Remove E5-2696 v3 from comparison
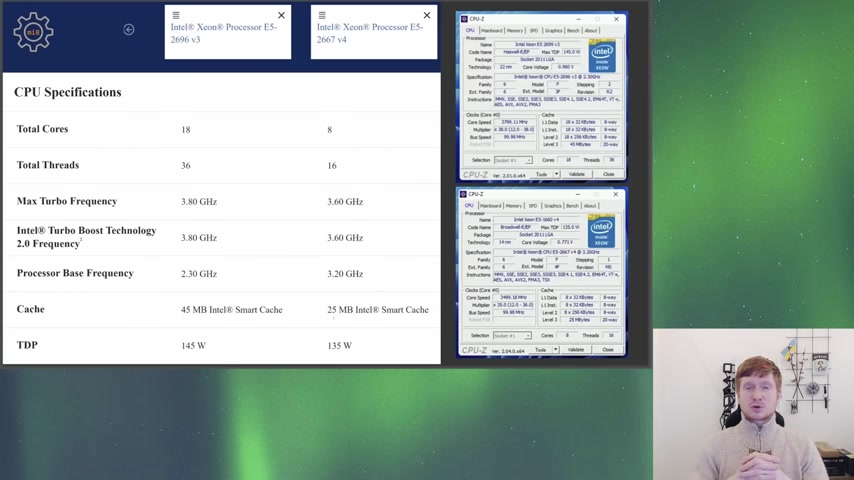 281,16
